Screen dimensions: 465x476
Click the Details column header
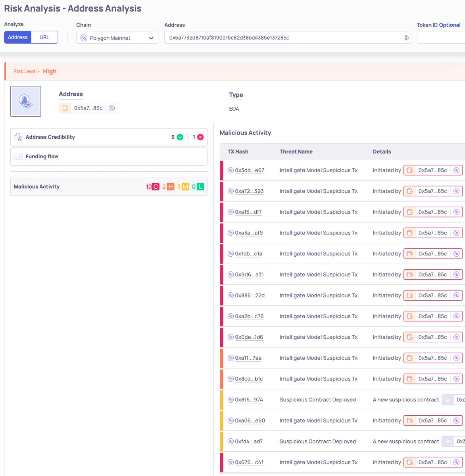tap(382, 152)
